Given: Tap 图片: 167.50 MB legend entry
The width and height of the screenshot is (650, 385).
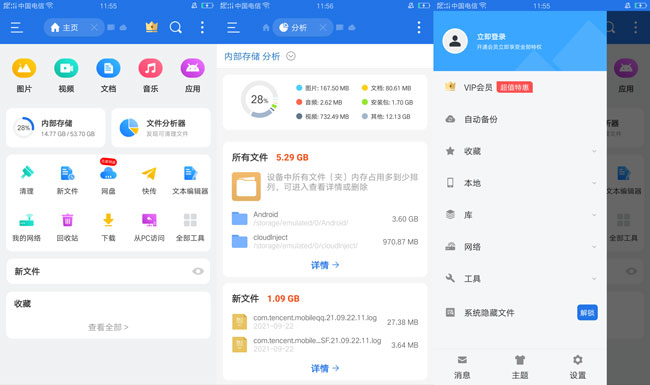Looking at the screenshot, I should tap(323, 88).
